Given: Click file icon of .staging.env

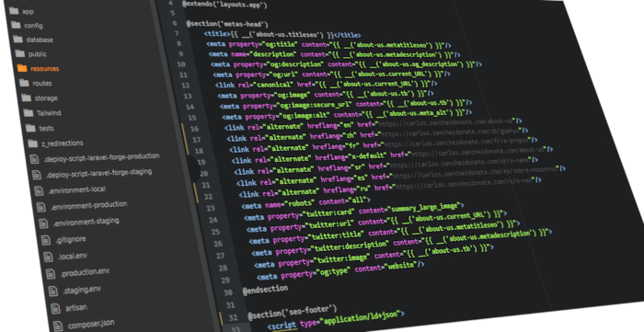Looking at the screenshot, I should click(x=53, y=291).
